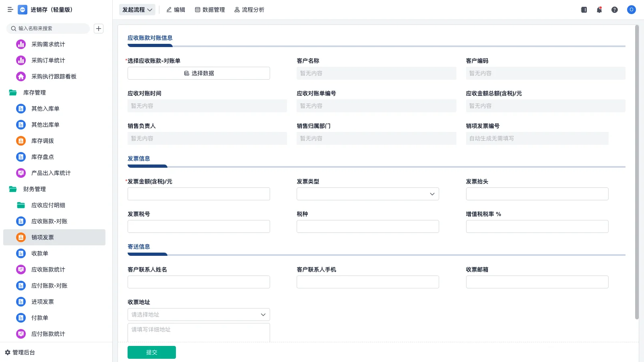Open 应收应付明细 folder icon
The height and width of the screenshot is (362, 644).
[21, 205]
